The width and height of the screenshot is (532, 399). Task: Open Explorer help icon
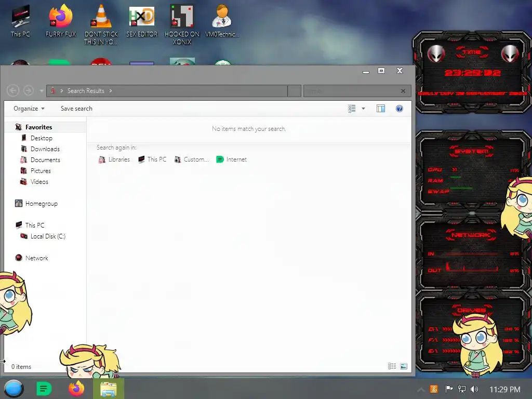(400, 109)
